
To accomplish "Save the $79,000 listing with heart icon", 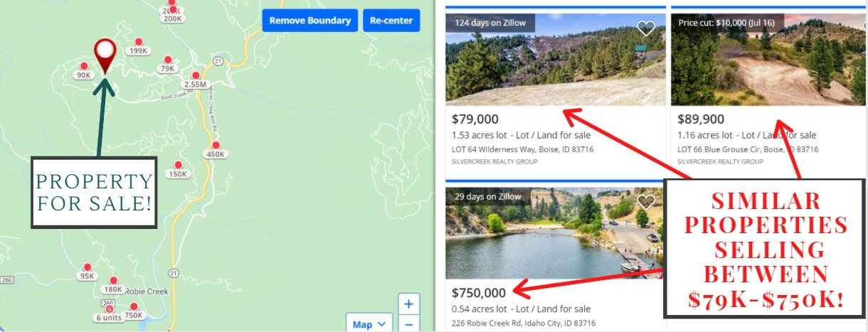I will pyautogui.click(x=645, y=28).
